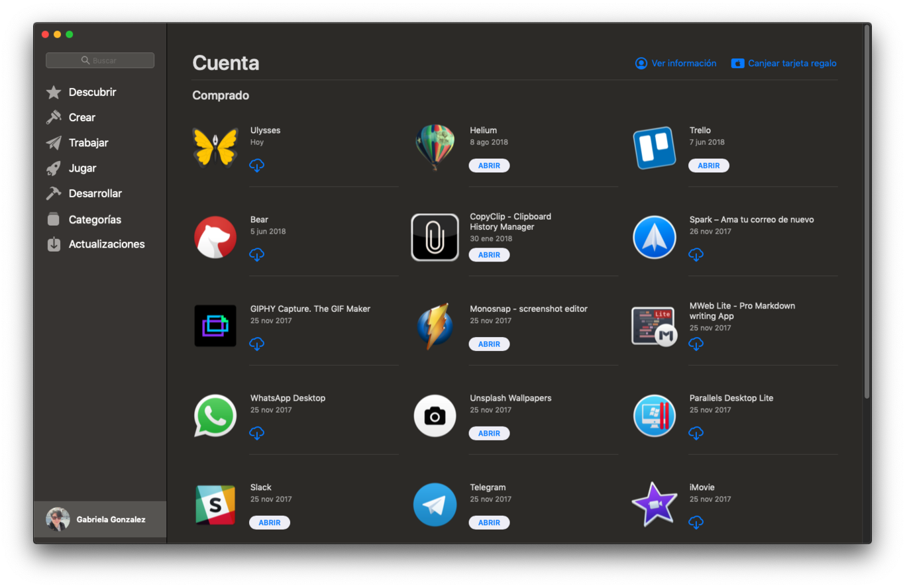Click Canjear tarjeta regalo link
This screenshot has height=588, width=905.
784,64
